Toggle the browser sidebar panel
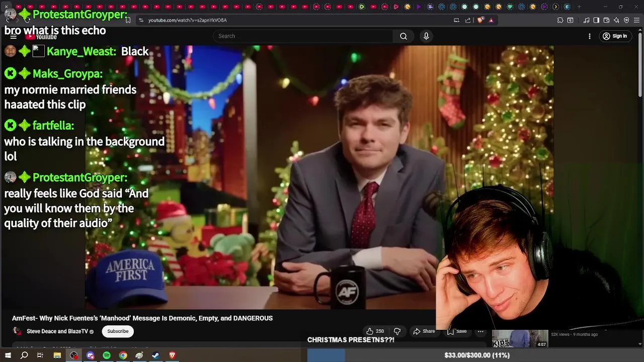 (596, 20)
